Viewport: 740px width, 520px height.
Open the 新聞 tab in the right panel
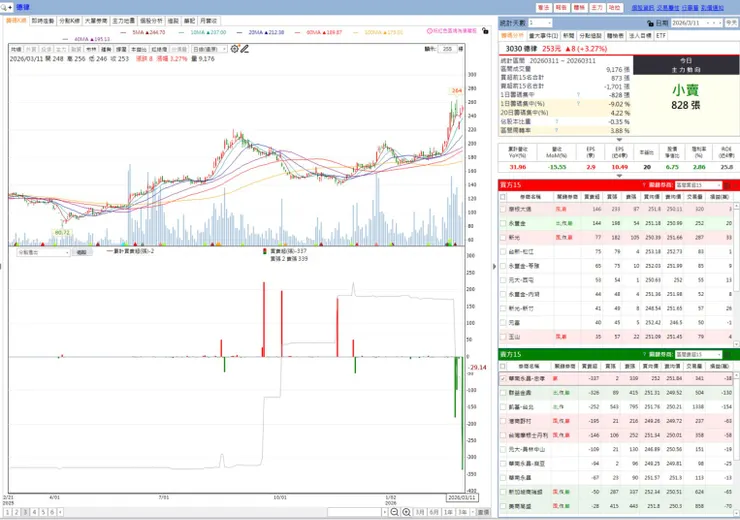pos(568,35)
